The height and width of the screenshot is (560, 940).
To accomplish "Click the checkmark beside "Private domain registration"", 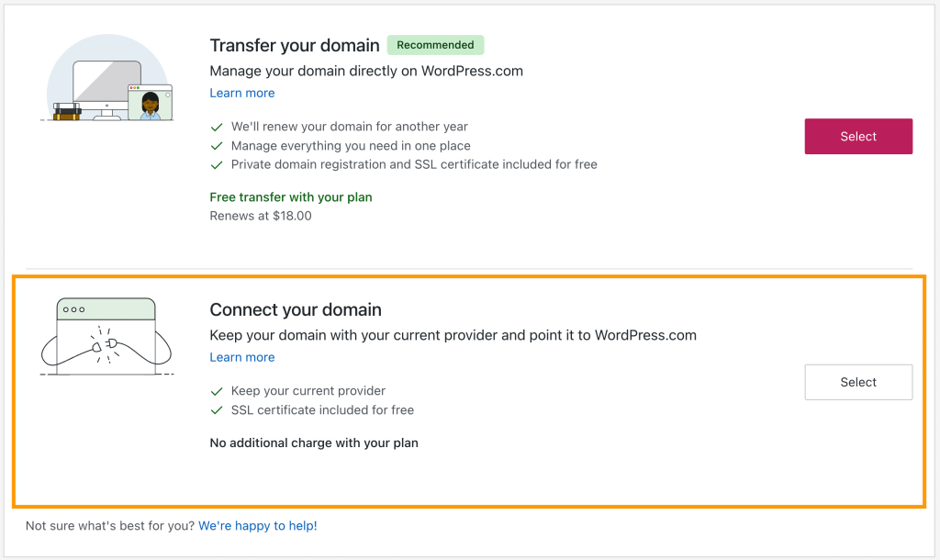I will tap(218, 165).
